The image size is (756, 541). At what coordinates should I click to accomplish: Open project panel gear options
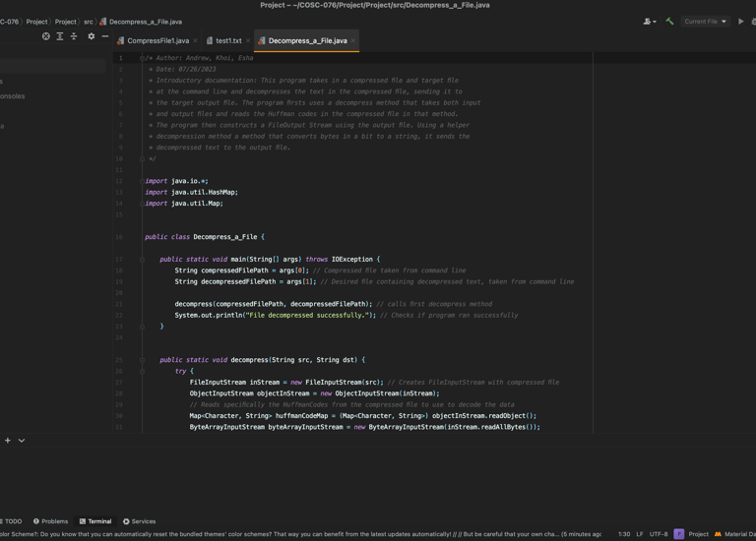(92, 36)
